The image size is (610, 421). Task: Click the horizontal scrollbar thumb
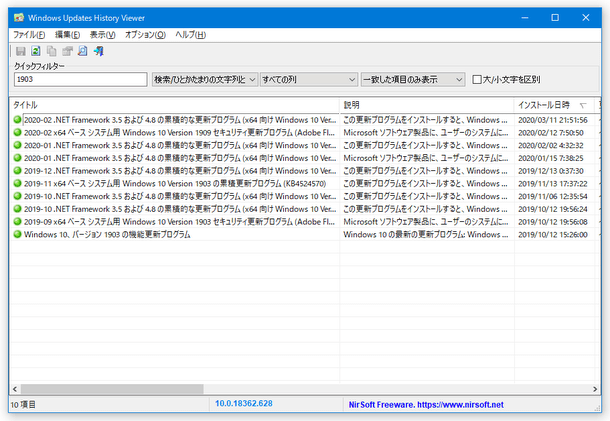pos(112,389)
